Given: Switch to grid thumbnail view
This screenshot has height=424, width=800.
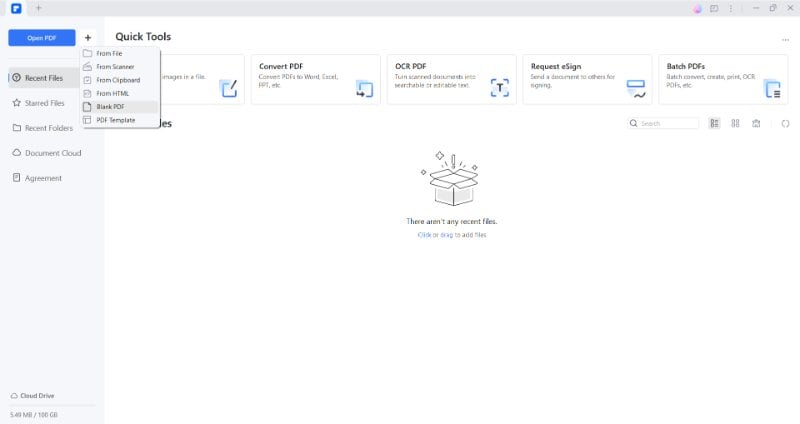Looking at the screenshot, I should coord(735,123).
